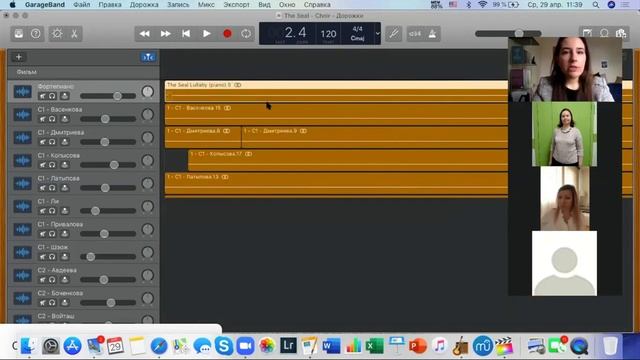The height and width of the screenshot is (360, 640).
Task: Open the Library panel button
Action: point(19,33)
